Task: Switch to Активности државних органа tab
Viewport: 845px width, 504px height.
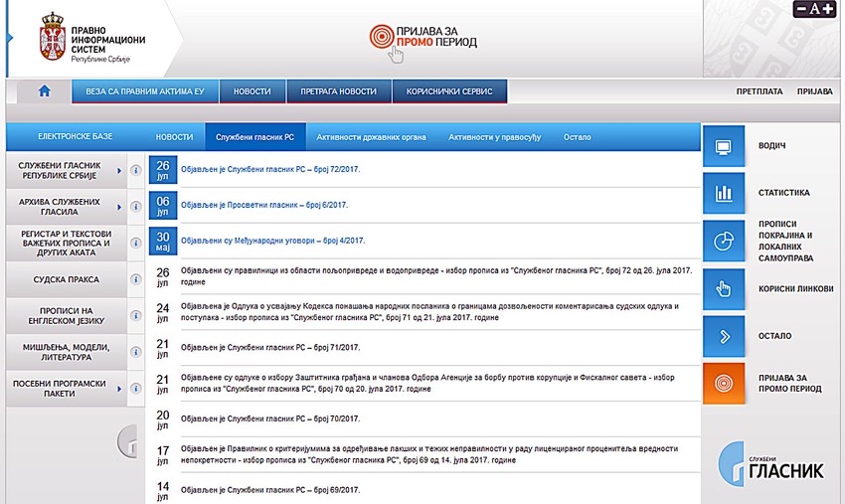Action: pos(372,137)
